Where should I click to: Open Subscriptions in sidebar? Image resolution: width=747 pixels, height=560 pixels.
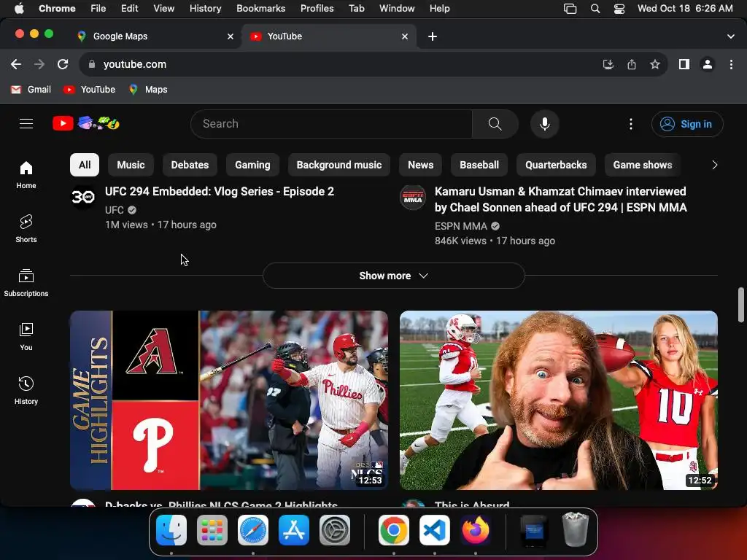(26, 283)
